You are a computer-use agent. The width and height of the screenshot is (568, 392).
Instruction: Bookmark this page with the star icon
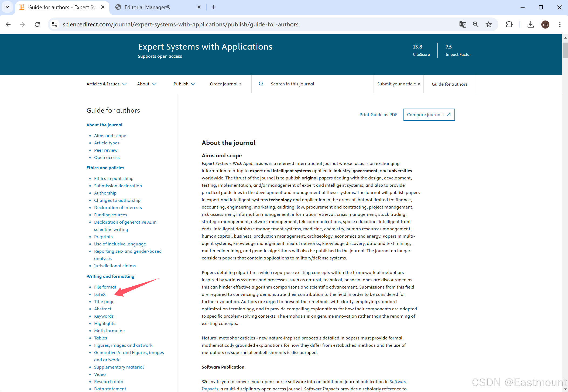pyautogui.click(x=488, y=24)
